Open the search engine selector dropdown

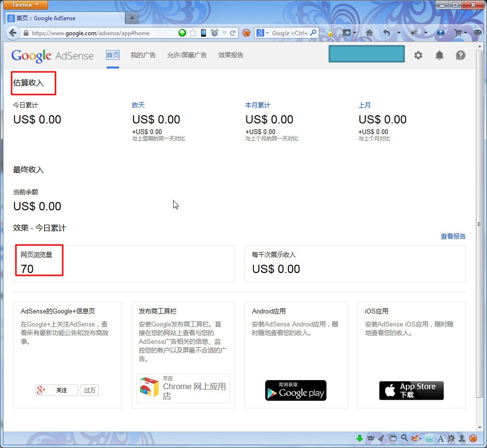point(267,33)
